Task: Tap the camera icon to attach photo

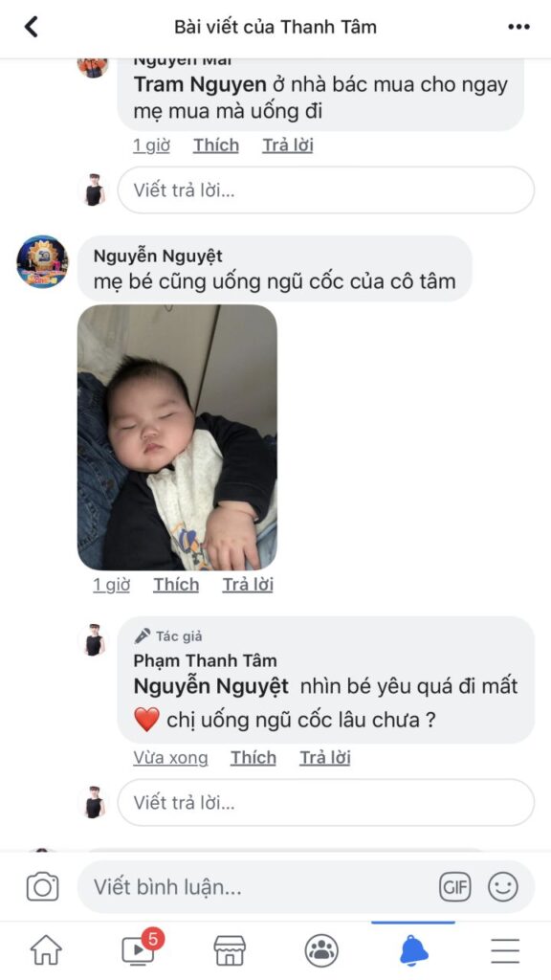Action: (42, 887)
